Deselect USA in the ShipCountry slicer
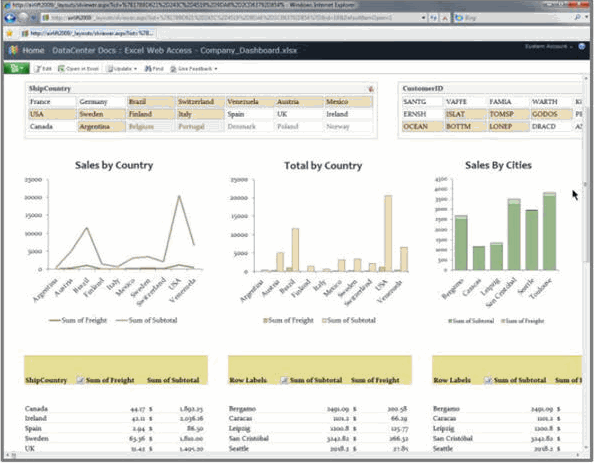594x463 pixels. [x=52, y=114]
